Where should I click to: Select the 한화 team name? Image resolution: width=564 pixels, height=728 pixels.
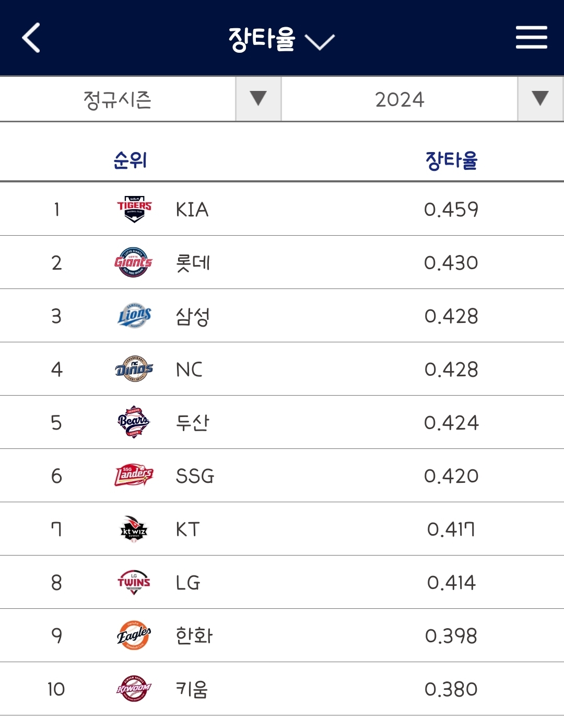pos(194,635)
